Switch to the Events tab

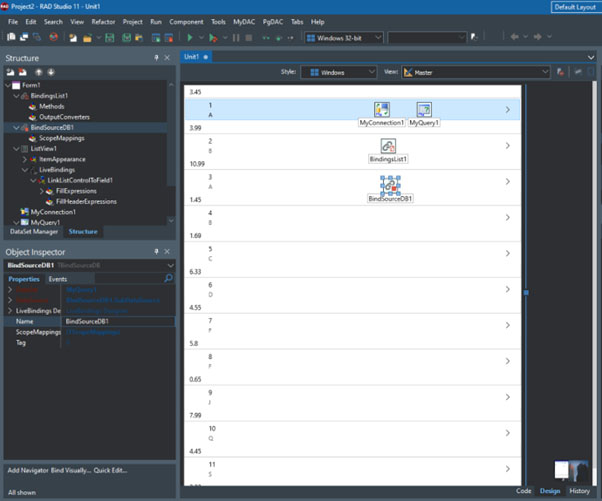(x=58, y=279)
